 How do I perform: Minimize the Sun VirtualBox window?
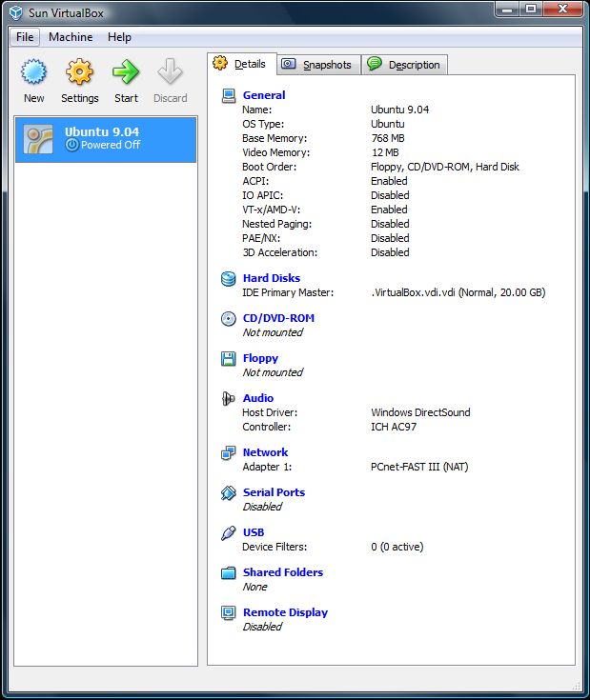tap(507, 9)
